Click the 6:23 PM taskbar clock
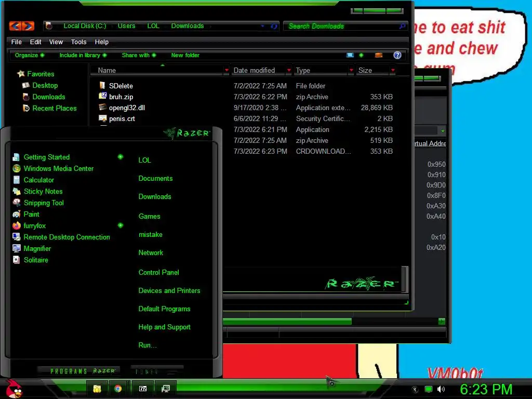This screenshot has width=532, height=399. click(x=486, y=389)
